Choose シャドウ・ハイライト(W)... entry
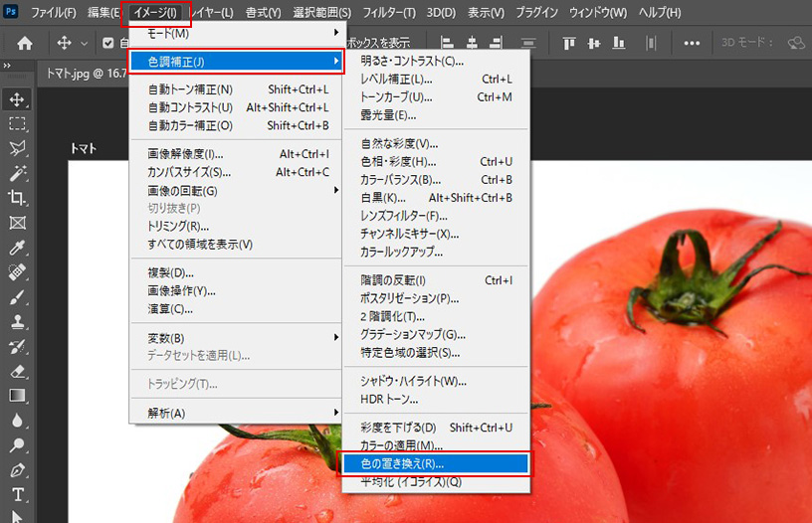Viewport: 812px width, 523px height. (436, 381)
